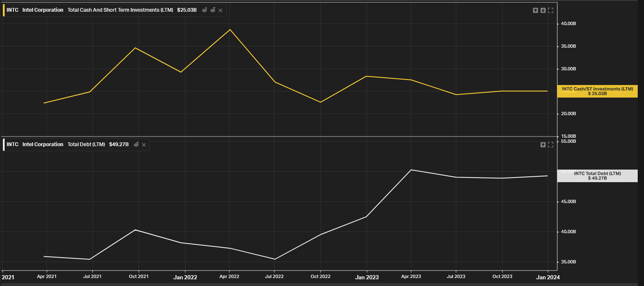Click the yellow Cash series color bar
644x286 pixels.
(x=4, y=10)
